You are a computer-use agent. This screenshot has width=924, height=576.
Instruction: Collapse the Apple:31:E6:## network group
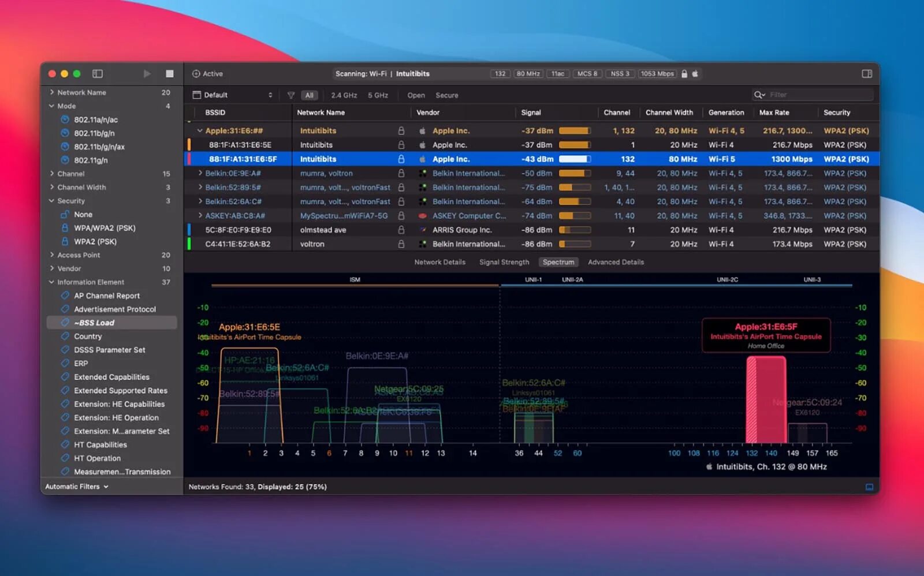(200, 131)
